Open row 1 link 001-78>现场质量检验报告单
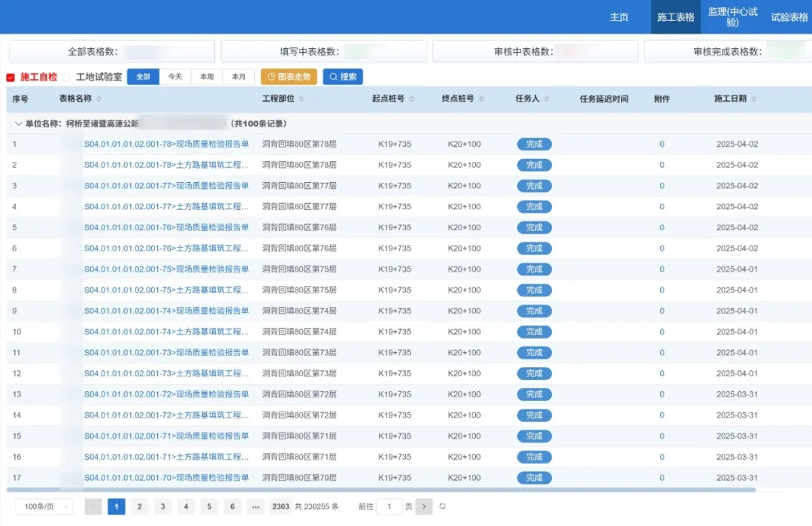The width and height of the screenshot is (812, 526). [x=166, y=144]
